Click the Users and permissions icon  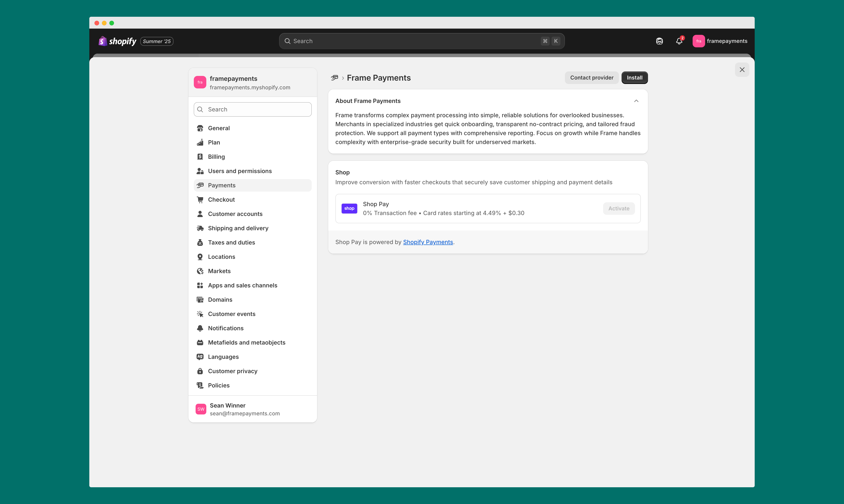click(200, 171)
